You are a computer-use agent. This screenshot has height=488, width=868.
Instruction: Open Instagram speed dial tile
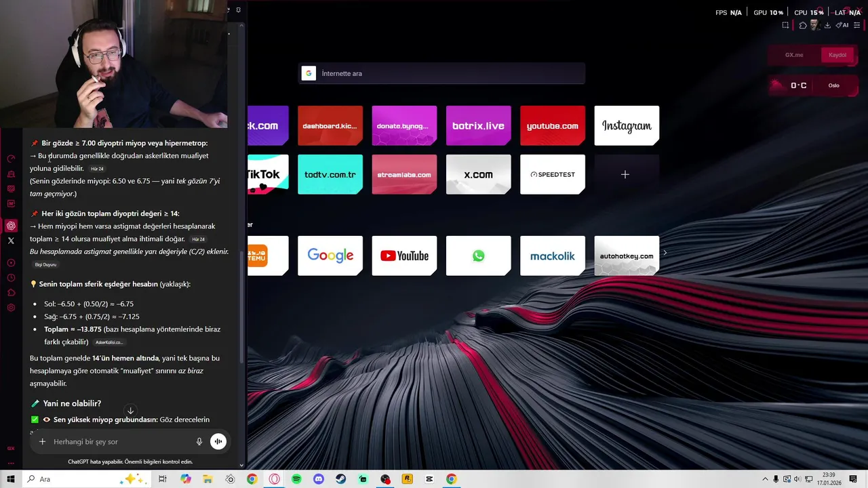point(627,125)
